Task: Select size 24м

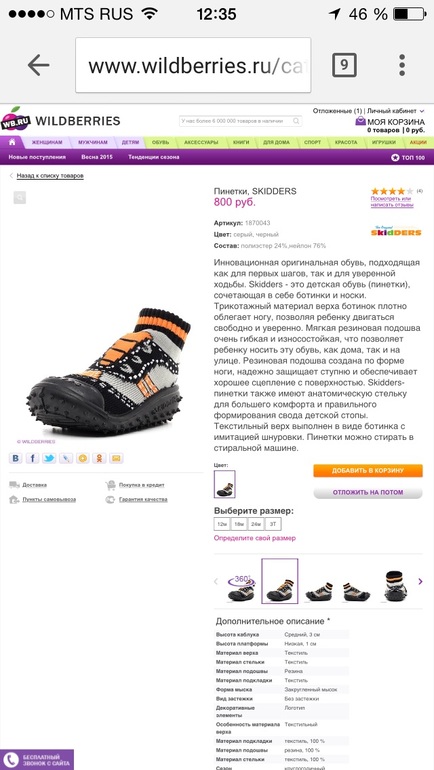Action: [256, 524]
